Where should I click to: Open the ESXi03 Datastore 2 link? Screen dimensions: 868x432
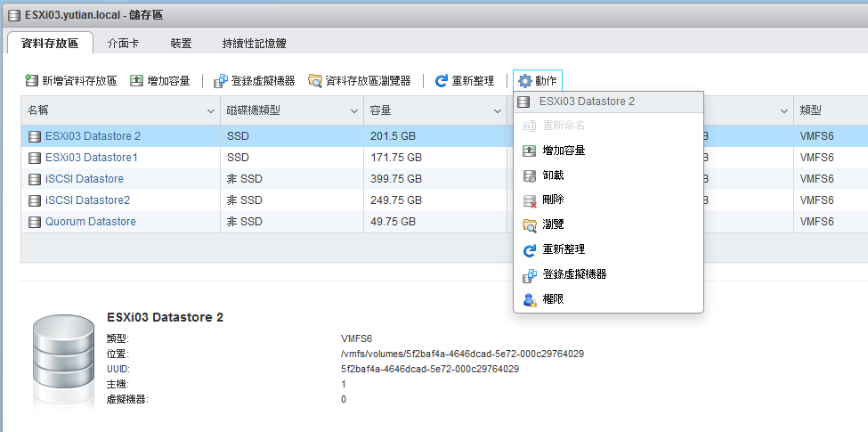click(x=93, y=136)
